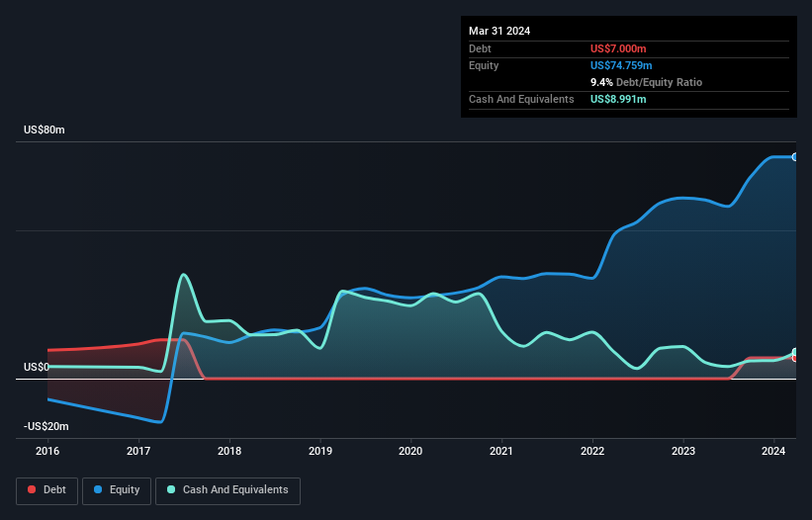Screen dimensions: 812x520
Task: Click the Cash And Equivalents tooltip label
Action: (521, 99)
